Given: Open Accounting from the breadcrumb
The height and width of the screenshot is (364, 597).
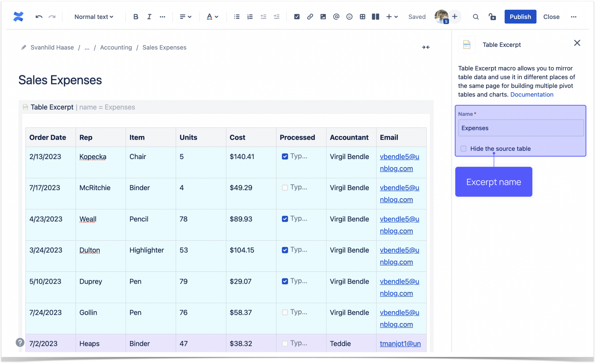Looking at the screenshot, I should pyautogui.click(x=116, y=47).
